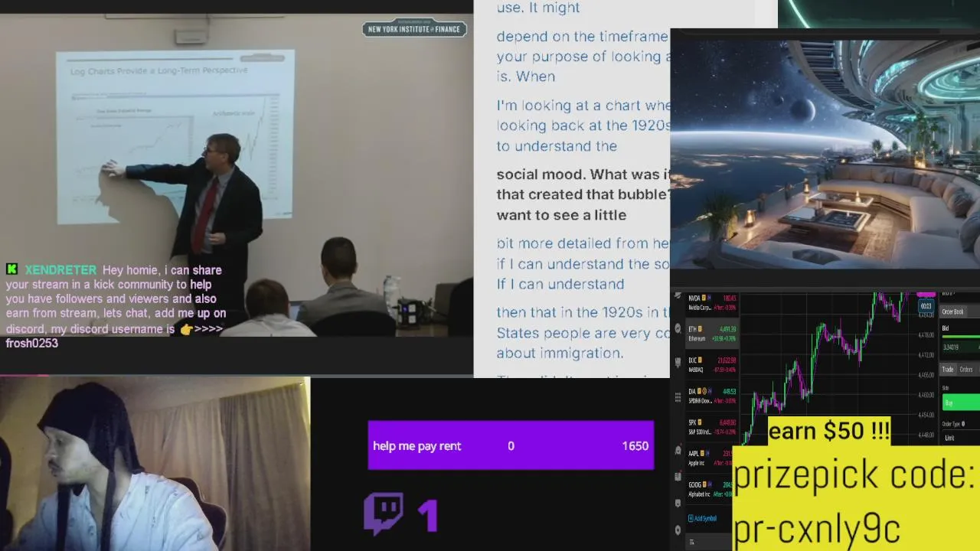Click the 'about immigration.' transcript line
The height and width of the screenshot is (551, 980).
click(x=560, y=353)
